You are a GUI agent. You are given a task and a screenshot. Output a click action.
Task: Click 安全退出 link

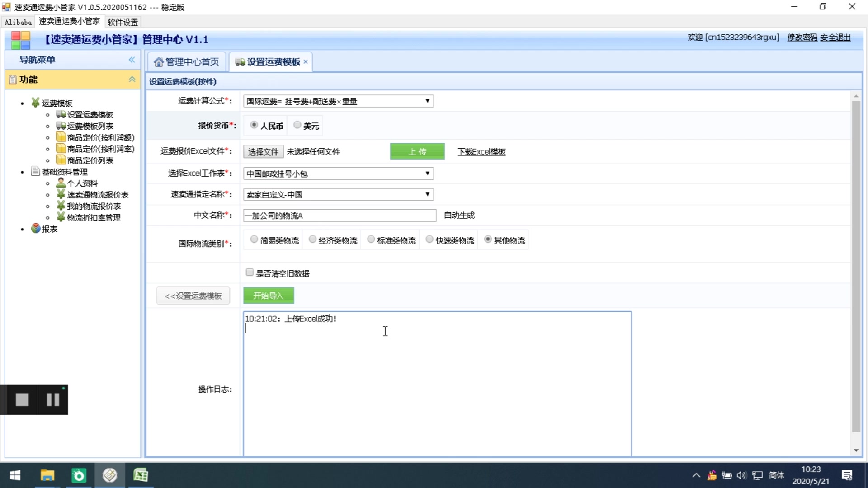point(835,37)
